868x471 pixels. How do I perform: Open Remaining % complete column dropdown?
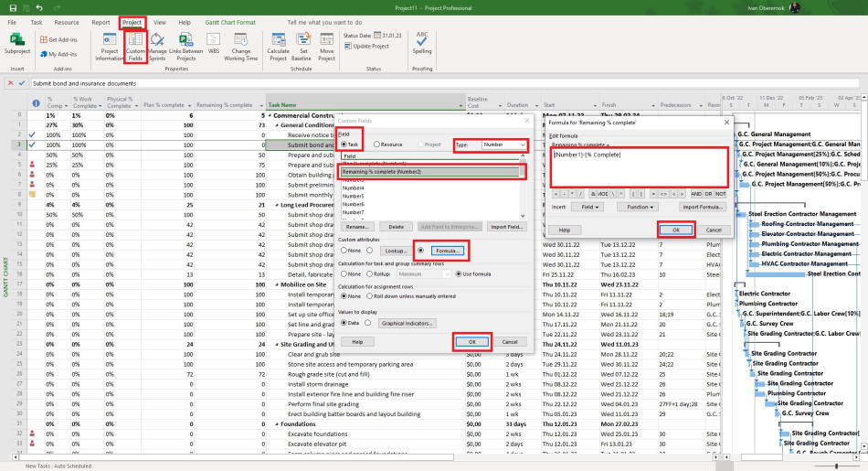tap(262, 105)
